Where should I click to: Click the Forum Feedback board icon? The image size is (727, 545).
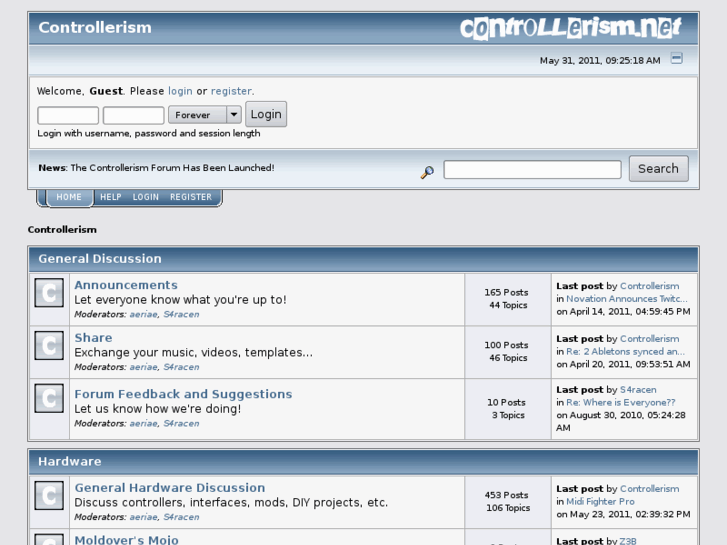pos(49,398)
